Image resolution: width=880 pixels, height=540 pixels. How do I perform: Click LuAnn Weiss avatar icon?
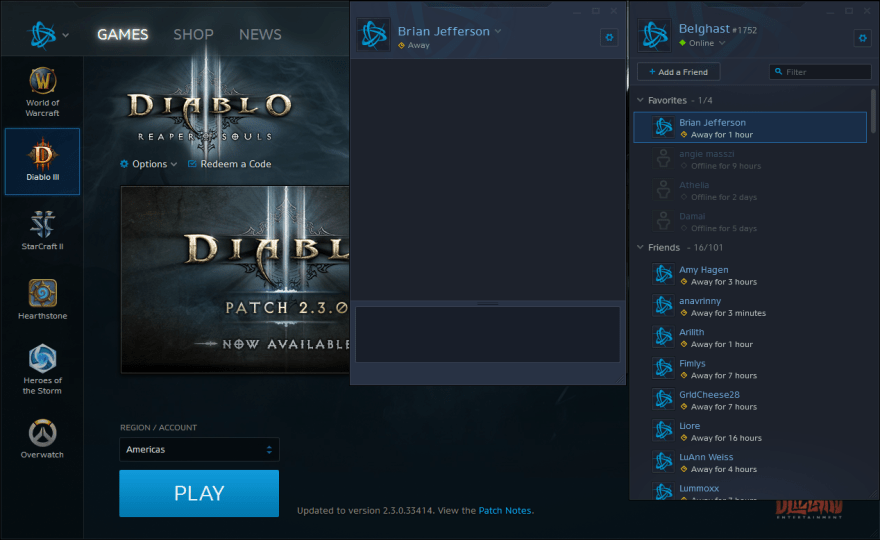pyautogui.click(x=663, y=462)
